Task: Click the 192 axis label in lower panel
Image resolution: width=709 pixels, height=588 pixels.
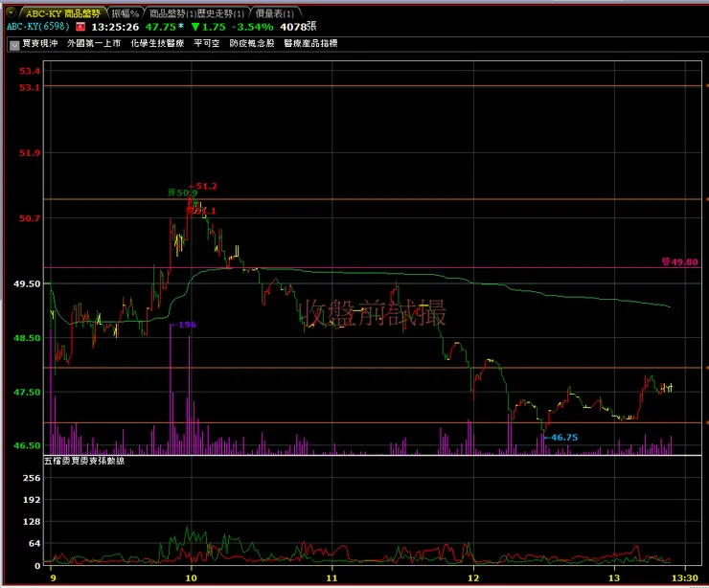Action: pyautogui.click(x=32, y=499)
